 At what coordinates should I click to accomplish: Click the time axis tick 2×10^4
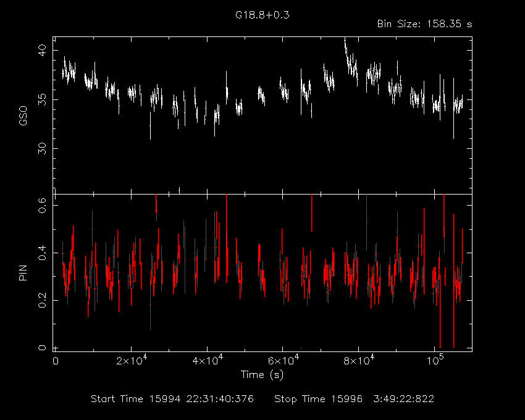click(x=131, y=360)
